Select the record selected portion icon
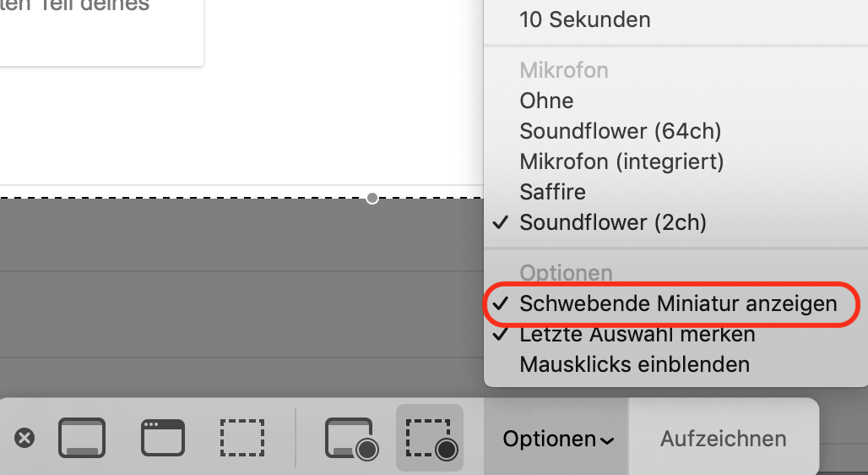This screenshot has width=868, height=475. 430,439
